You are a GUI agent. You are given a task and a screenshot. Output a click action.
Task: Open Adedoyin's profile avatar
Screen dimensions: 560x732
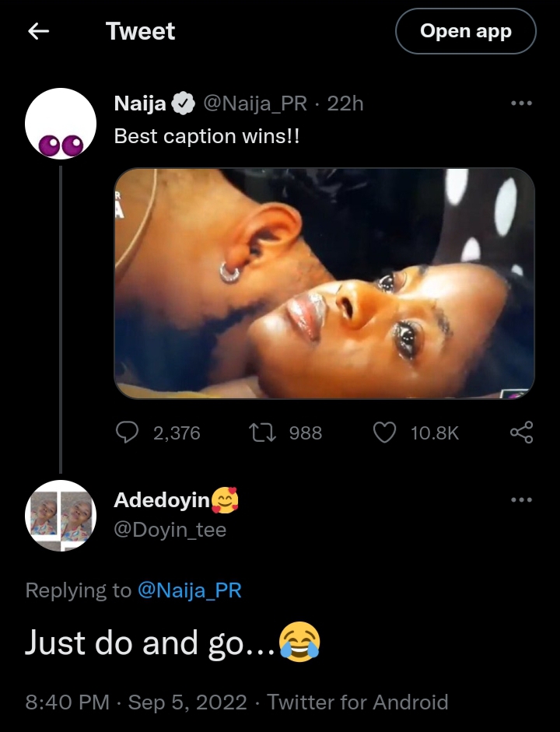coord(61,516)
